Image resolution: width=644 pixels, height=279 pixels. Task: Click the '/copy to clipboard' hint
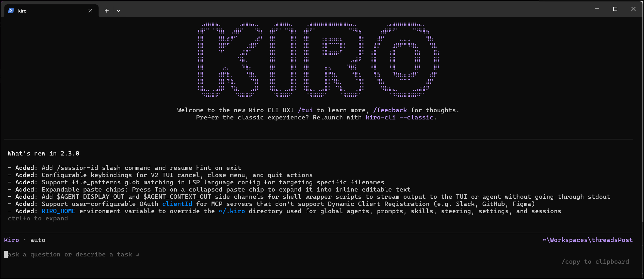(x=595, y=261)
